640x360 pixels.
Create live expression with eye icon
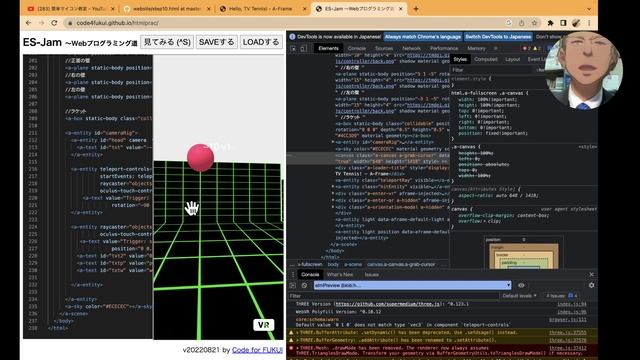[521, 285]
